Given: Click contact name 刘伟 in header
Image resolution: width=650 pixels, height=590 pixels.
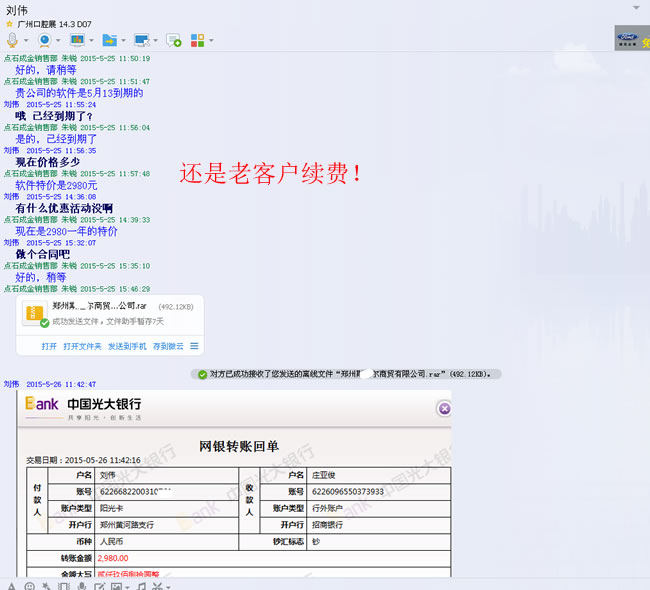Looking at the screenshot, I should coord(17,10).
